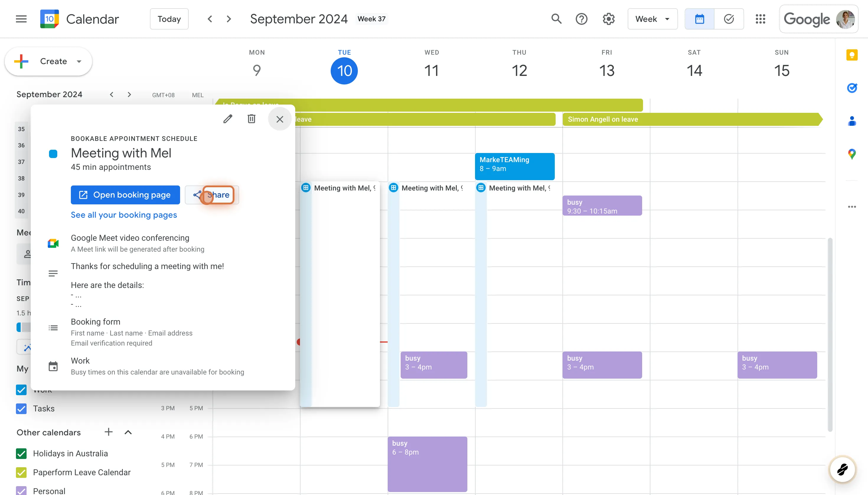Open the MarkeTEAMing 8–9am event
The height and width of the screenshot is (495, 868).
pos(515,167)
